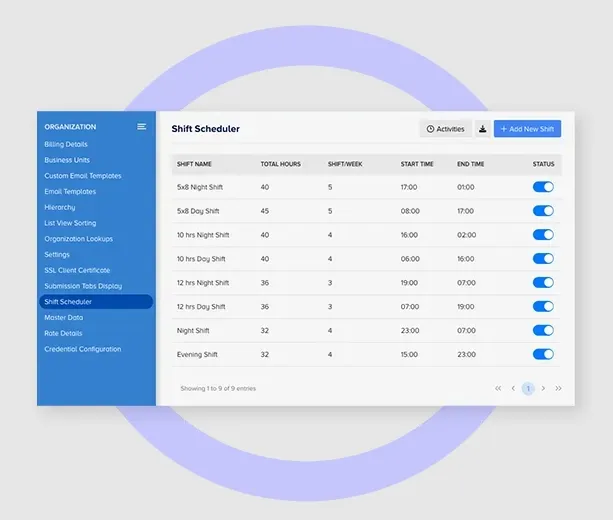Open Settings in sidebar

pos(57,255)
